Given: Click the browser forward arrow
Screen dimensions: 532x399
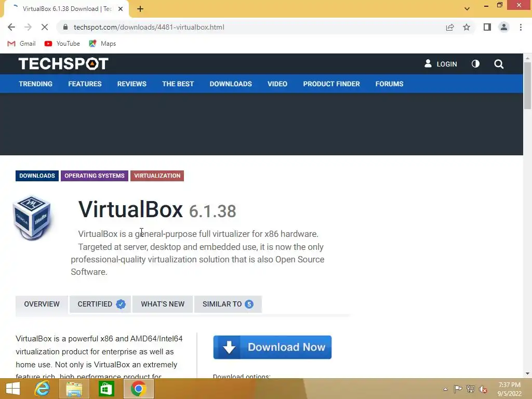Looking at the screenshot, I should (28, 27).
